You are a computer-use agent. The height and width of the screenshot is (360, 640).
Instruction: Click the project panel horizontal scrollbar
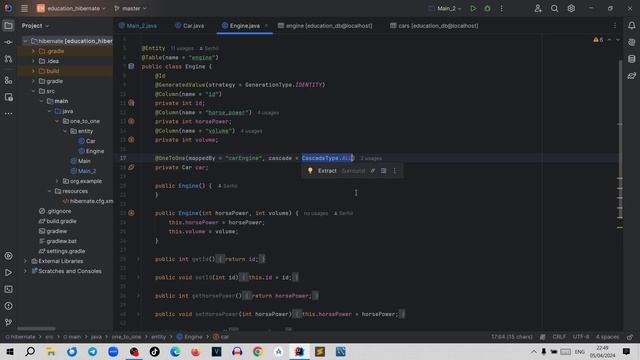(37, 328)
